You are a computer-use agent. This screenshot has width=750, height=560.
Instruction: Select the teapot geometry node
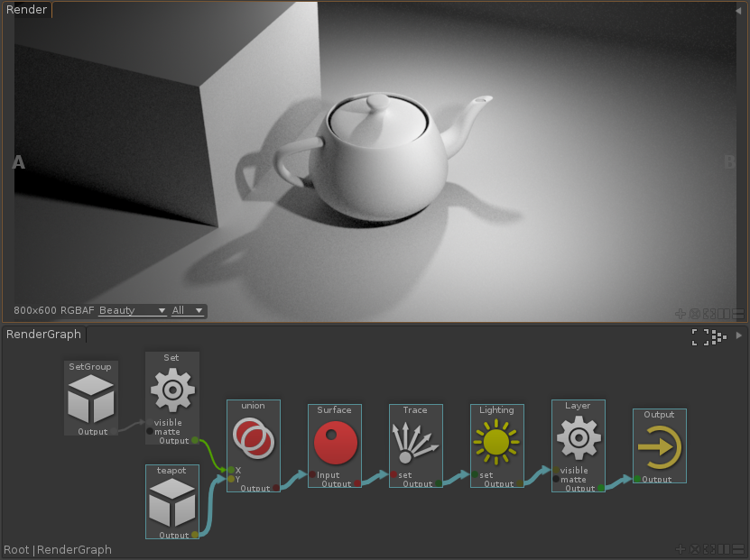(171, 502)
